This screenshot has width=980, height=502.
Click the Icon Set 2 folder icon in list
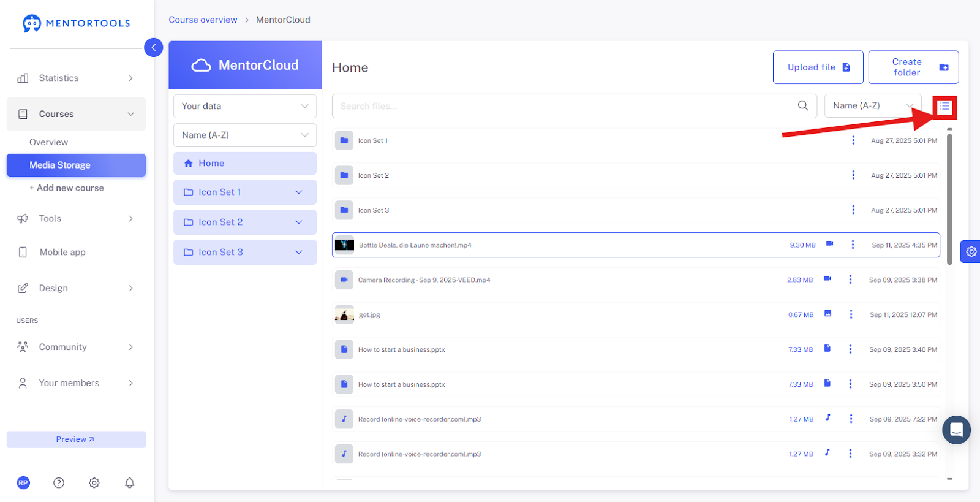pos(344,175)
